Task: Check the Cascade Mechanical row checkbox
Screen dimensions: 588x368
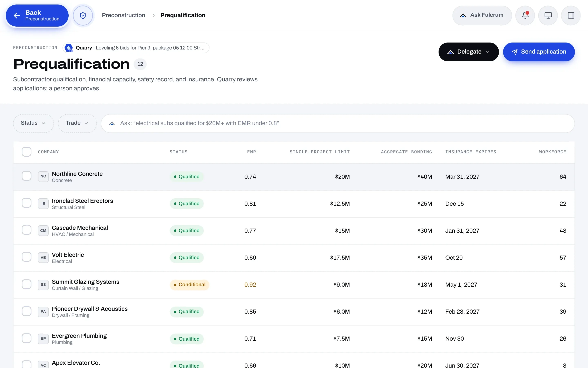Action: point(27,230)
